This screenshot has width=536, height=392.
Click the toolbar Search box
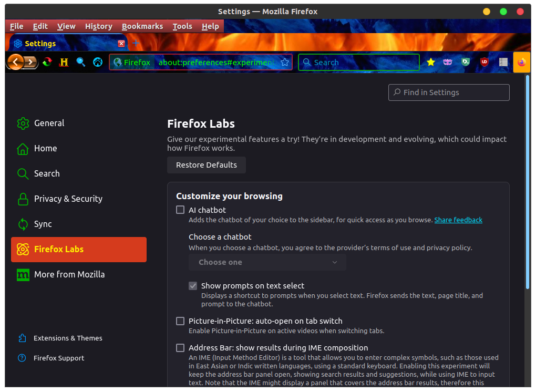tap(358, 62)
